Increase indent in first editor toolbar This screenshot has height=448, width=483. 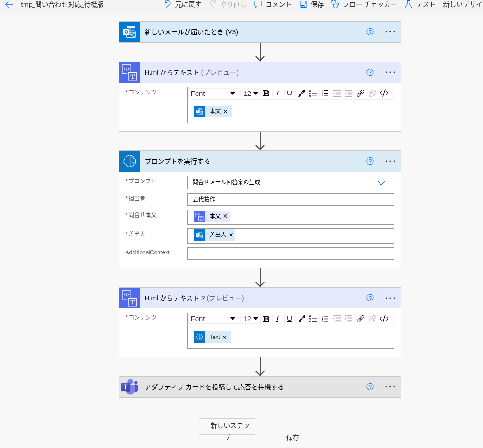[337, 94]
